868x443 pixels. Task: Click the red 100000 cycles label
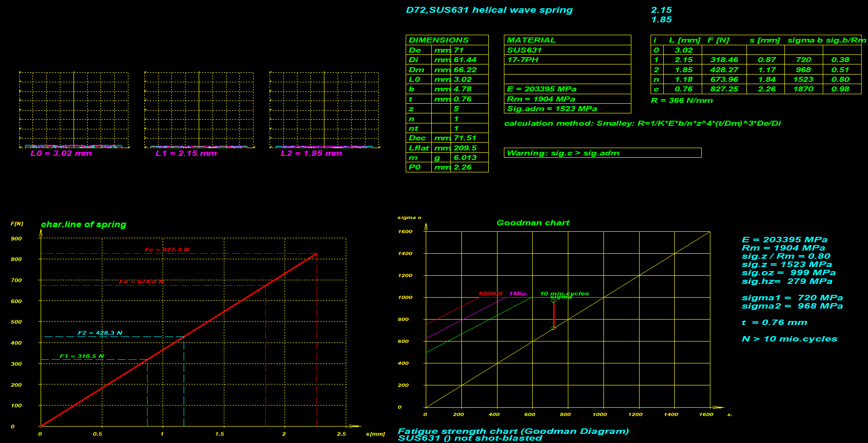pos(490,294)
